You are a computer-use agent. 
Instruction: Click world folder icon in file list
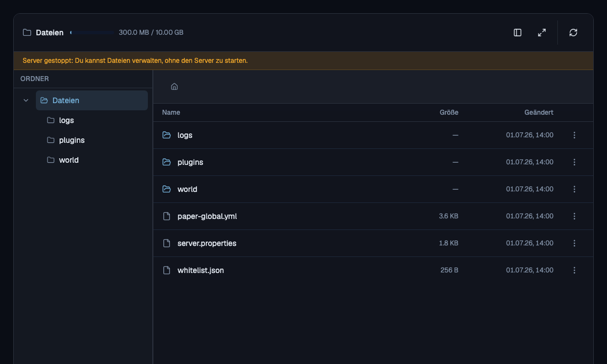[x=167, y=189]
